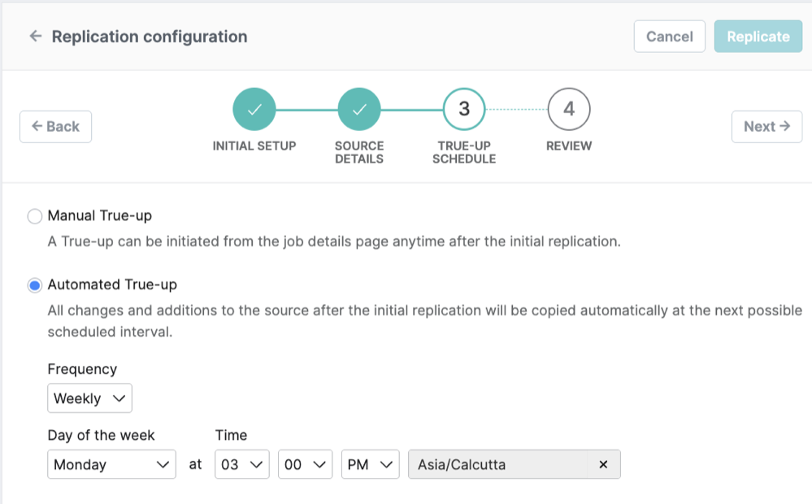Click the minutes dropdown showing 00

click(305, 464)
